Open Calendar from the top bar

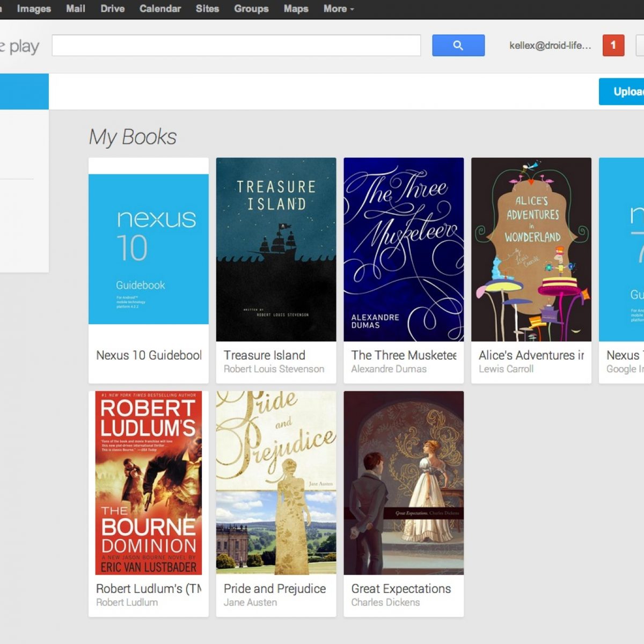[160, 9]
